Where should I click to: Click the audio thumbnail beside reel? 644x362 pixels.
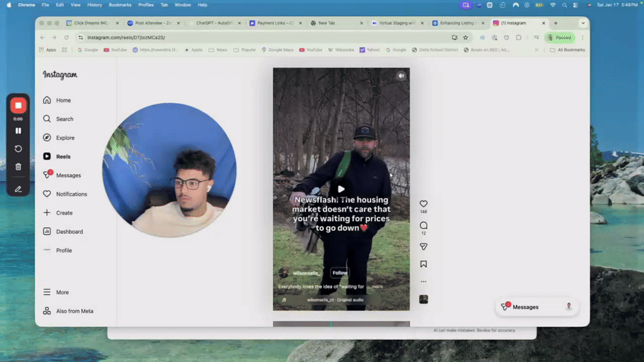click(x=423, y=299)
